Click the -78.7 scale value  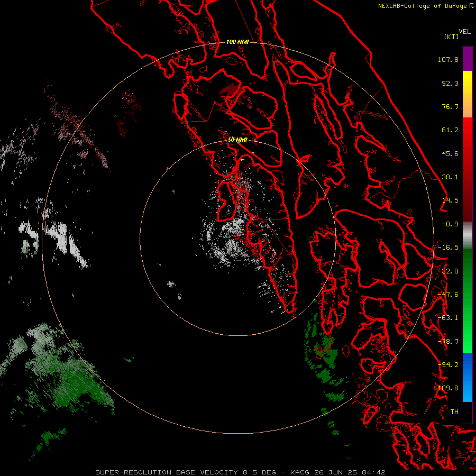(x=448, y=342)
